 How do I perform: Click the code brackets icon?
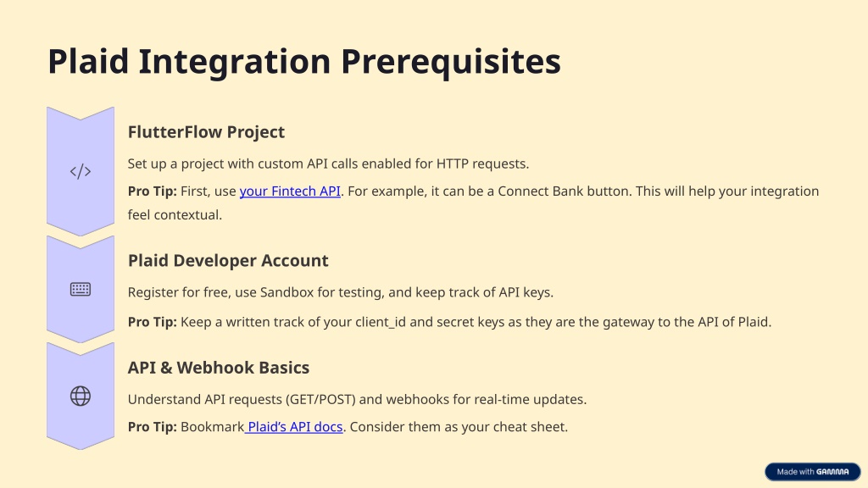(81, 171)
